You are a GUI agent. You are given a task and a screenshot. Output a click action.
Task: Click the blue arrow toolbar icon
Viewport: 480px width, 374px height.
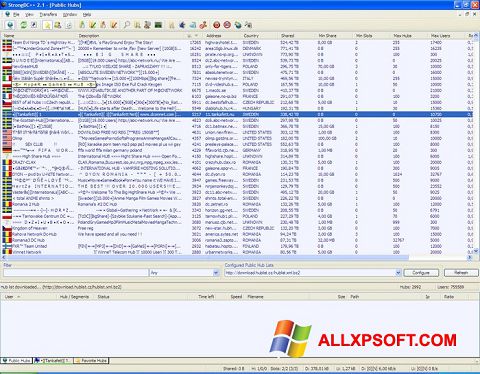tap(182, 25)
